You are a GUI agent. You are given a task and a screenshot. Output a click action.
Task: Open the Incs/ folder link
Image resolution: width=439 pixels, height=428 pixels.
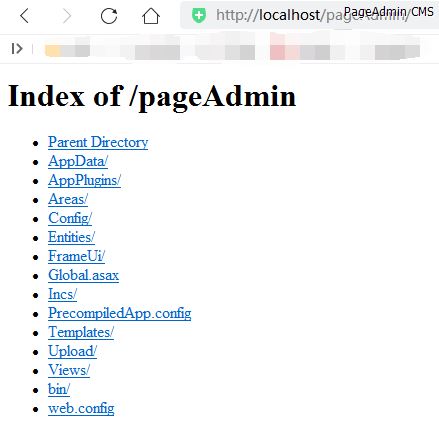pos(62,294)
